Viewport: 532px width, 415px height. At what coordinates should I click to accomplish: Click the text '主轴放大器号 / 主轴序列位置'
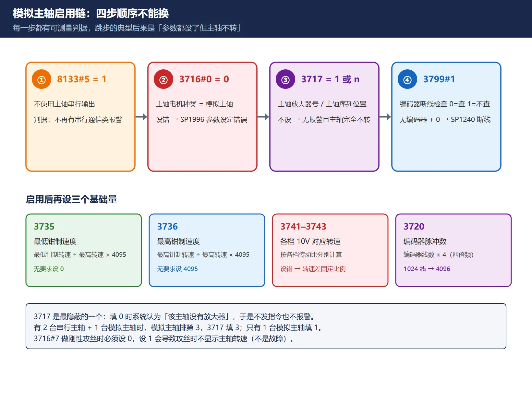pos(322,104)
